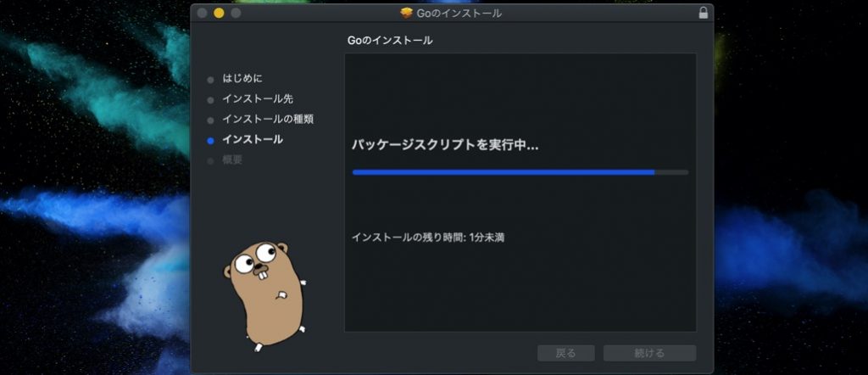Minimize the installer with yellow button
Image resolution: width=868 pixels, height=375 pixels.
pos(219,13)
